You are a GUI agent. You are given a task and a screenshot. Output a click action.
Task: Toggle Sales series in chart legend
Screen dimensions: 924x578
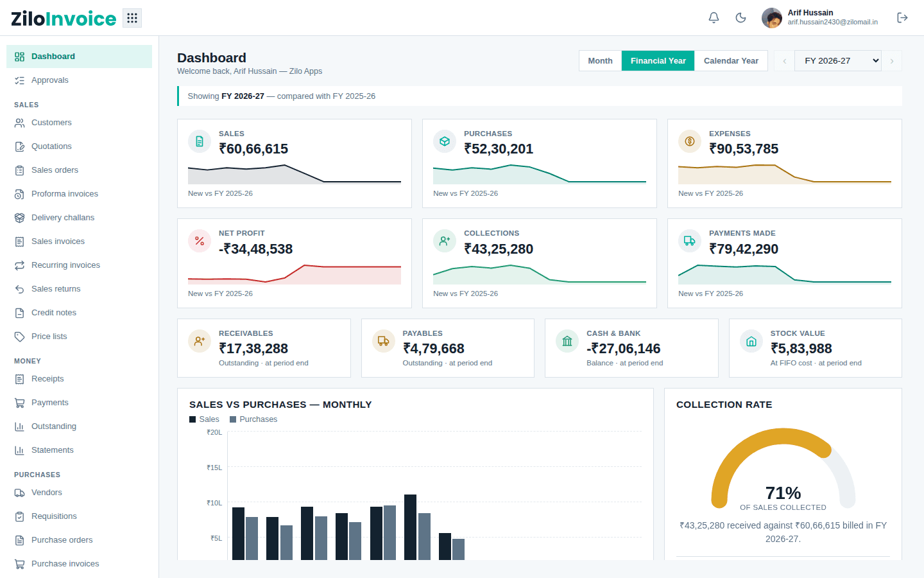pos(204,419)
